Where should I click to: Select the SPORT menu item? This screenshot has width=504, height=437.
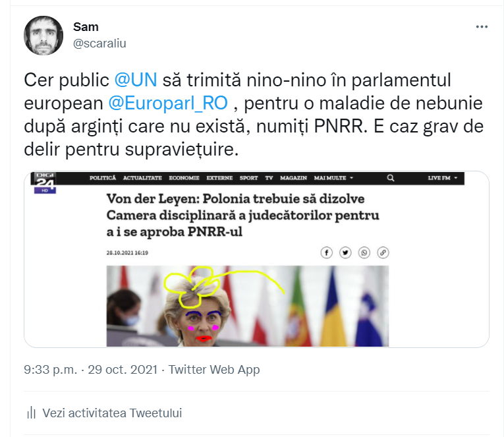[248, 178]
